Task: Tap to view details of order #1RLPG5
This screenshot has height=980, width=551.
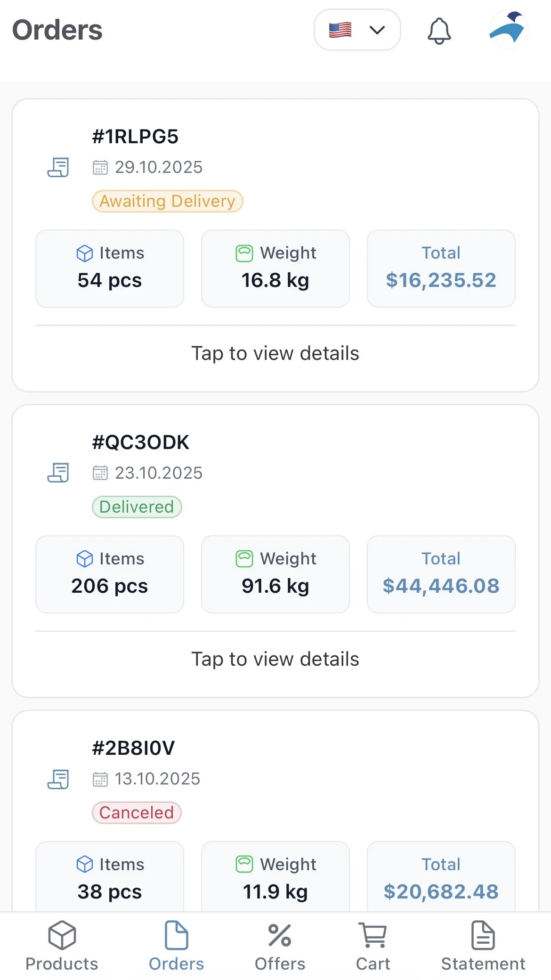Action: 275,353
